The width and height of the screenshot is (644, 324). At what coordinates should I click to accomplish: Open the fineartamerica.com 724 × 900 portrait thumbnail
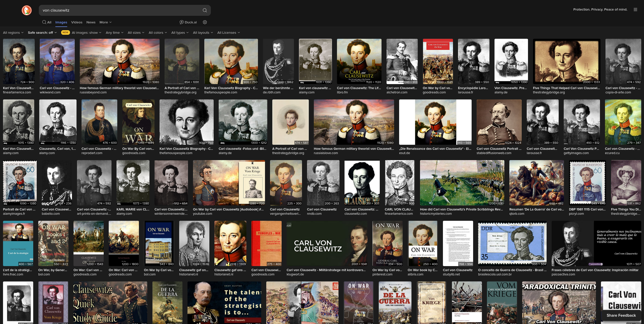(19, 61)
